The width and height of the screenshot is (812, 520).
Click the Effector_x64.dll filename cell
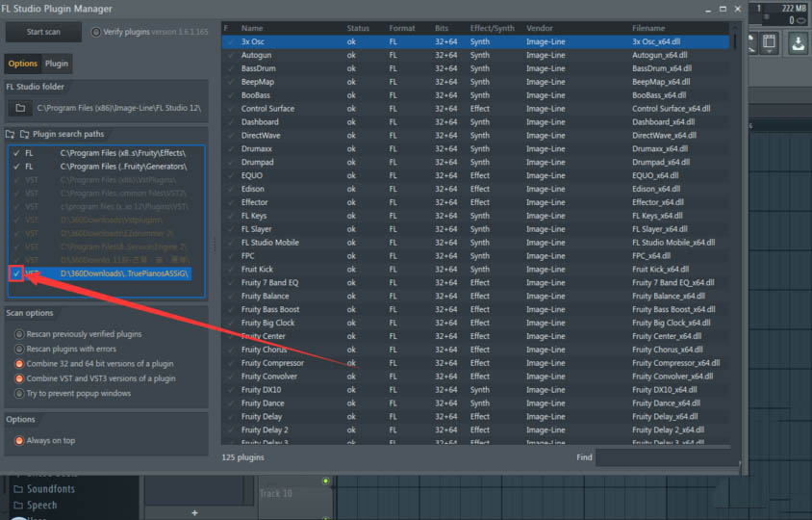[x=658, y=203]
